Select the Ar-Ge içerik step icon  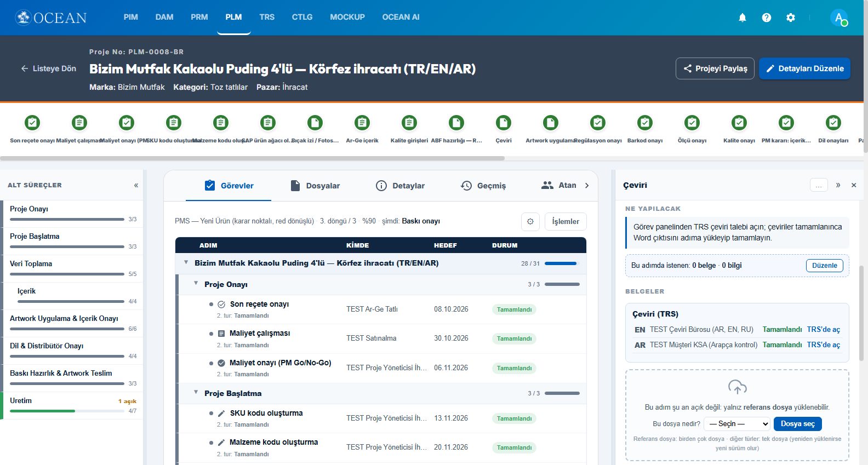(x=362, y=123)
